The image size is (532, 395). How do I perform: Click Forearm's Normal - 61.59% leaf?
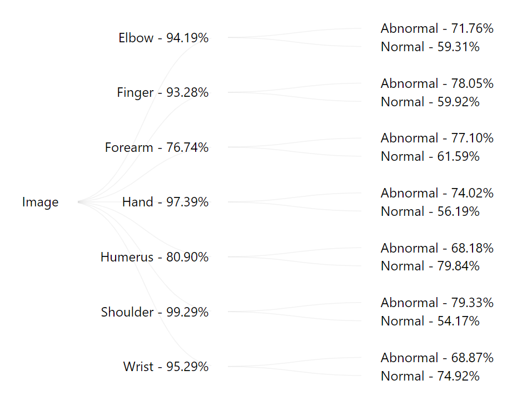[x=430, y=156]
